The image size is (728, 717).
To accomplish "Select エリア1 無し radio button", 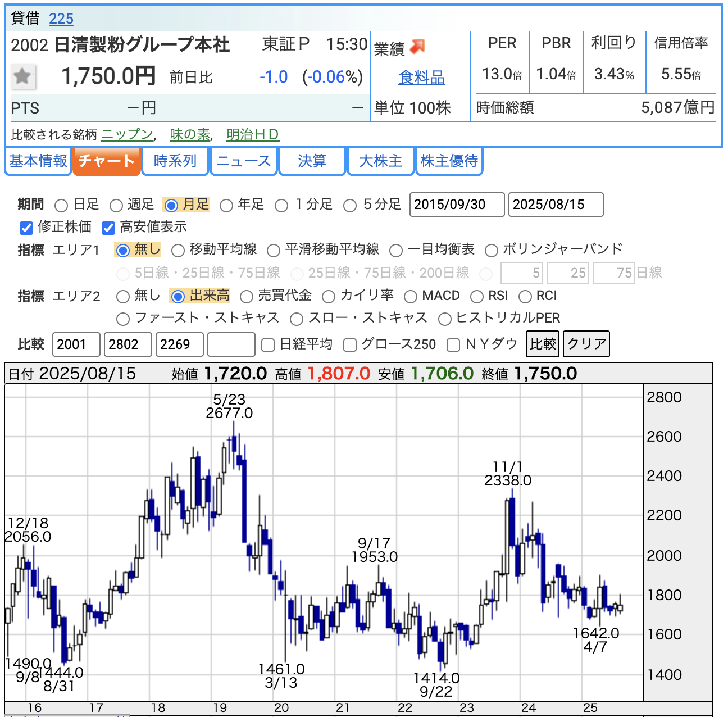I will click(x=123, y=250).
